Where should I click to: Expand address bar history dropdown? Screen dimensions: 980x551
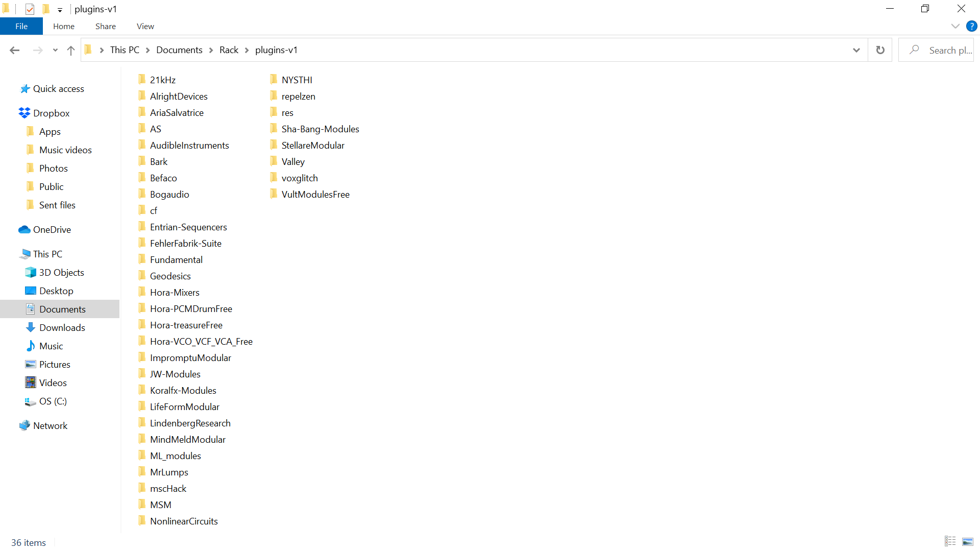click(x=856, y=50)
